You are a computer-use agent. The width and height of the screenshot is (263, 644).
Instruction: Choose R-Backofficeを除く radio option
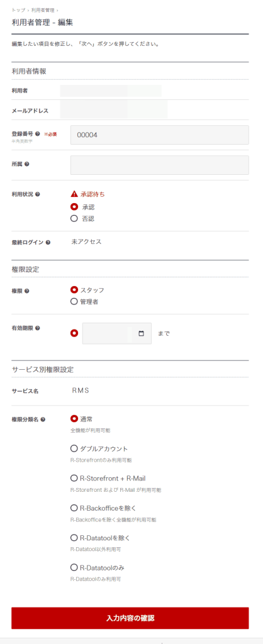coord(74,508)
